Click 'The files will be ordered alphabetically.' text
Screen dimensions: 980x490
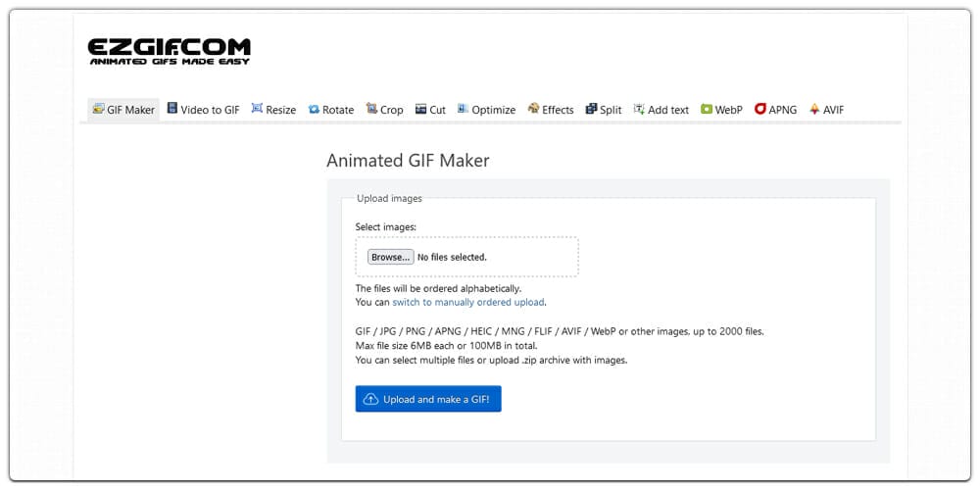coord(438,289)
